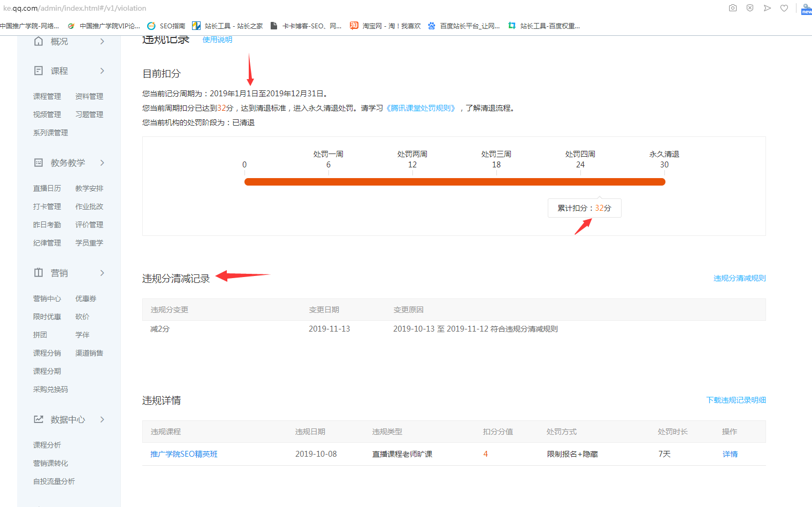Click the browser screenshot camera icon

[x=732, y=7]
